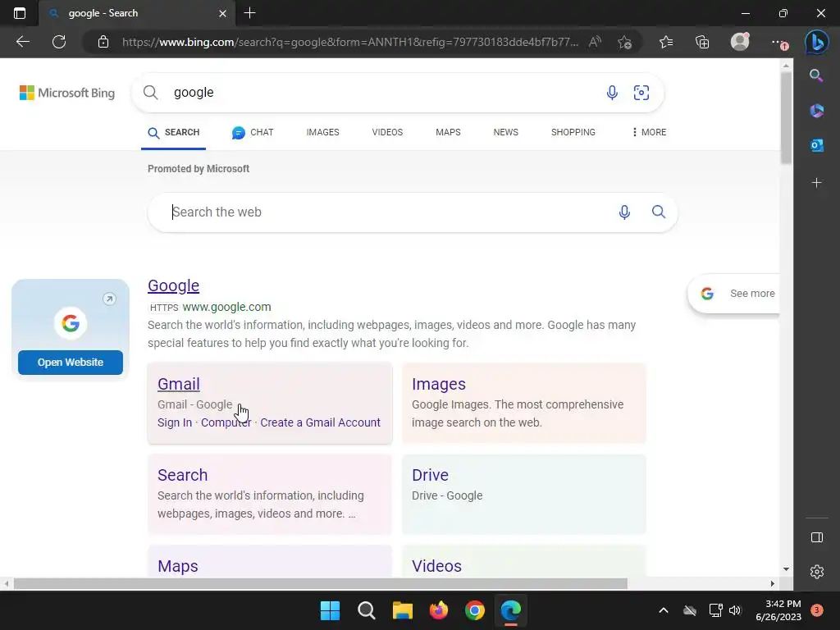Viewport: 840px width, 630px height.
Task: Open visual search camera icon
Action: tap(641, 93)
